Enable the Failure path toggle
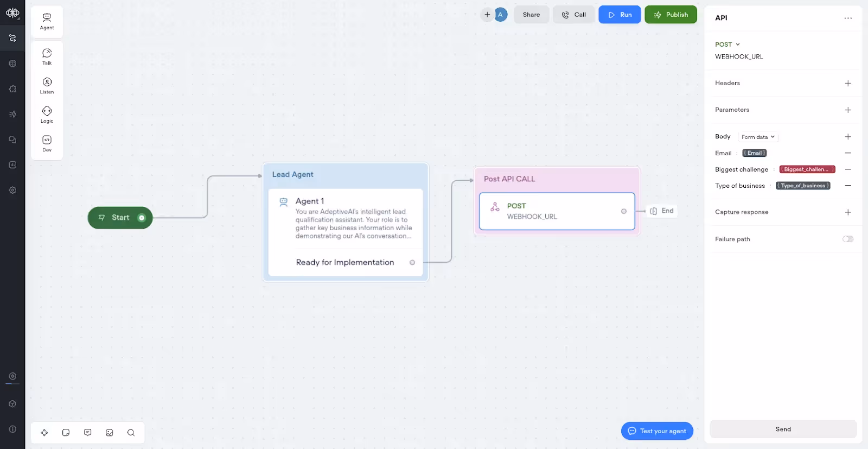Viewport: 868px width, 449px height. [x=848, y=239]
